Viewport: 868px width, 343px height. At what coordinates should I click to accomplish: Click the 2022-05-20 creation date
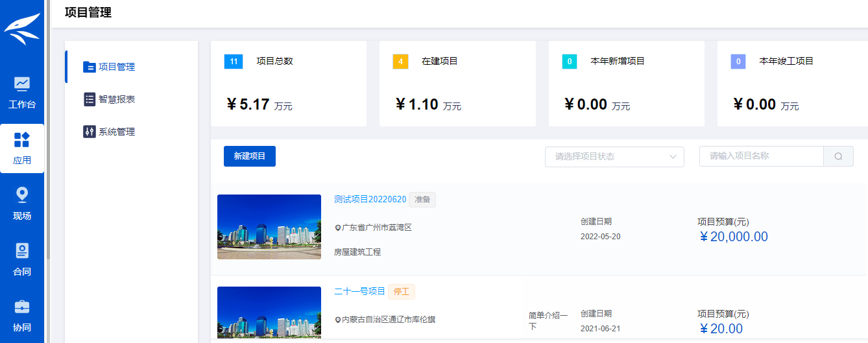600,237
